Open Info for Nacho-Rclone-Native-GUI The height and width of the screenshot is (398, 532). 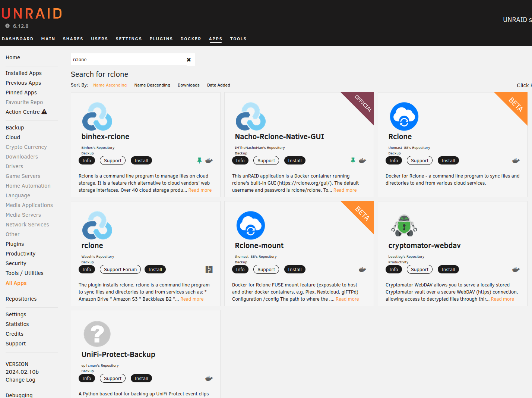pos(240,160)
